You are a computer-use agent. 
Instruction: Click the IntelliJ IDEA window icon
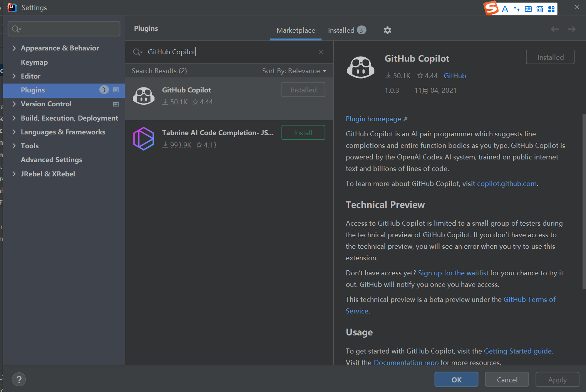tap(12, 8)
